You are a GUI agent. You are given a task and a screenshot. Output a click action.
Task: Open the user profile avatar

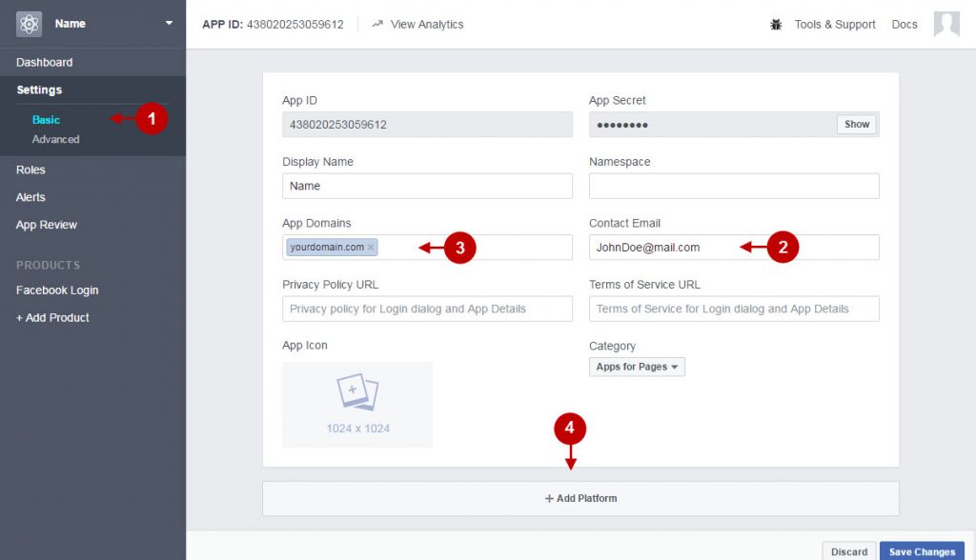pyautogui.click(x=946, y=24)
